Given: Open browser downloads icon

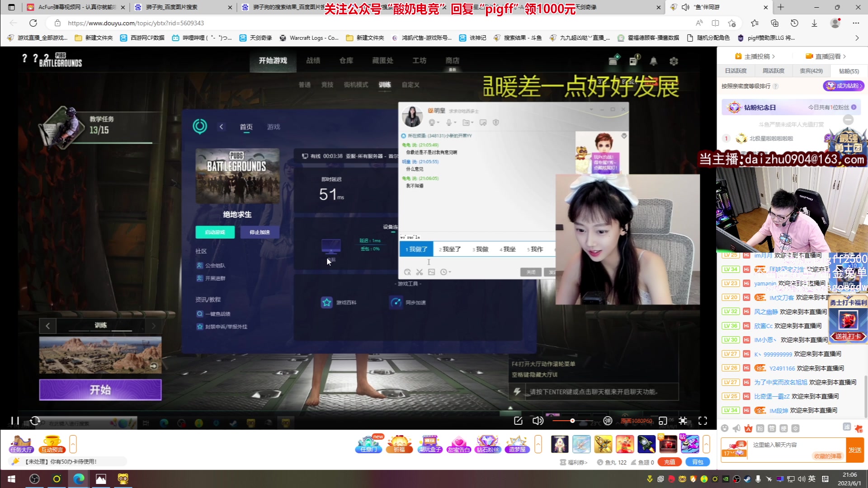Looking at the screenshot, I should click(814, 23).
